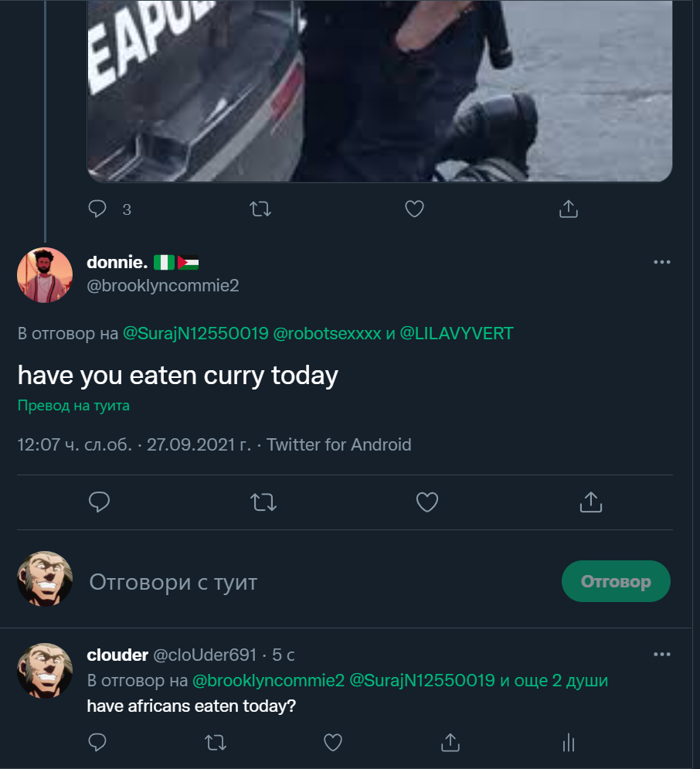Retweet donnie's curry tweet

tap(263, 502)
